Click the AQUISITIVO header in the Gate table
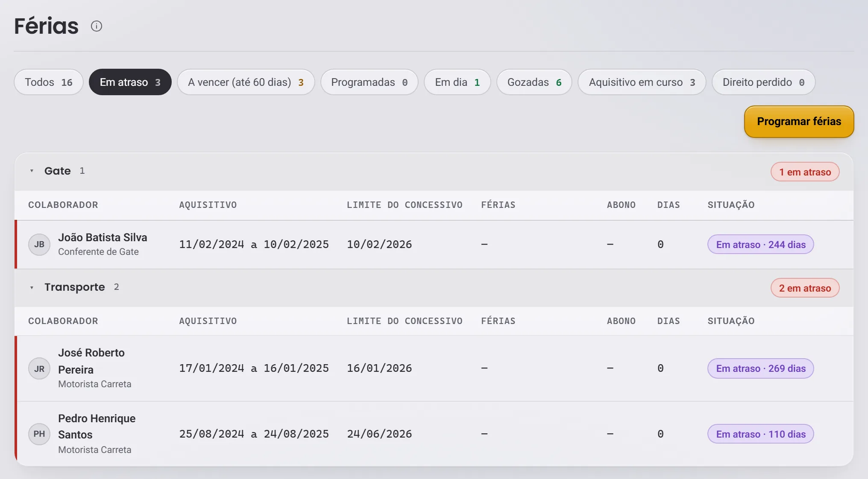 coord(208,205)
